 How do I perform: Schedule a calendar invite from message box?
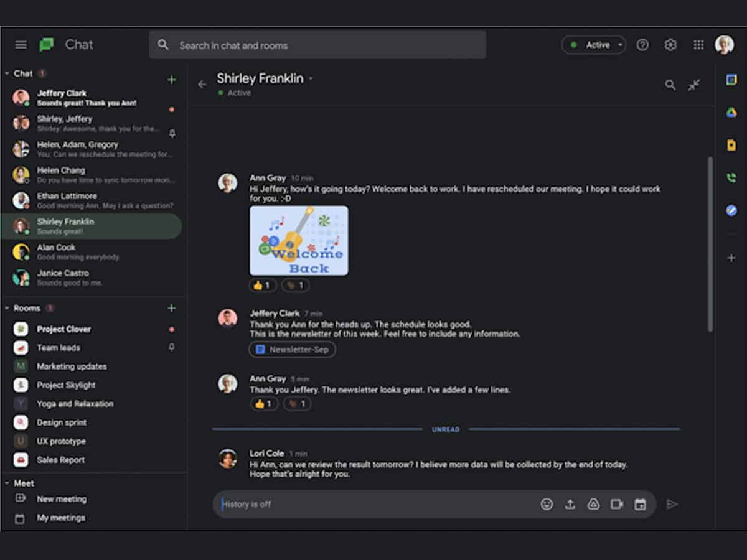coord(640,504)
